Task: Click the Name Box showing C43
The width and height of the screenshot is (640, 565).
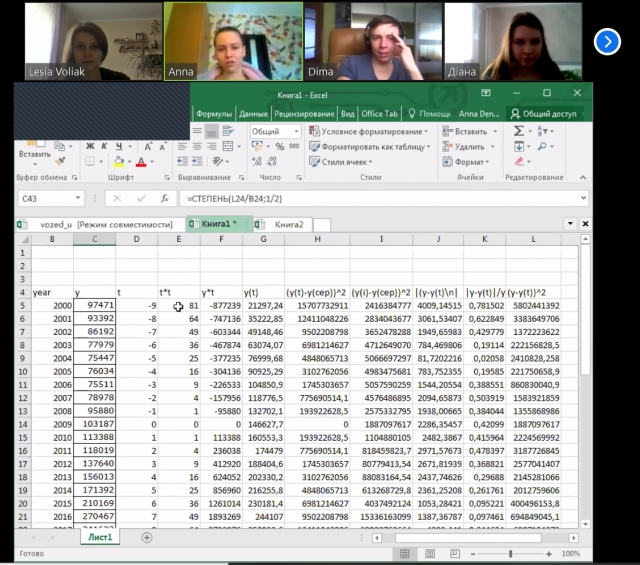Action: point(51,199)
